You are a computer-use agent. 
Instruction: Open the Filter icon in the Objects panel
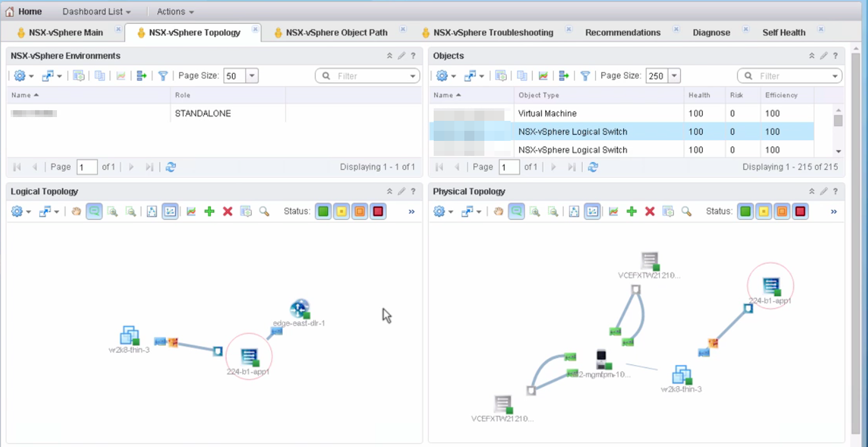[585, 75]
